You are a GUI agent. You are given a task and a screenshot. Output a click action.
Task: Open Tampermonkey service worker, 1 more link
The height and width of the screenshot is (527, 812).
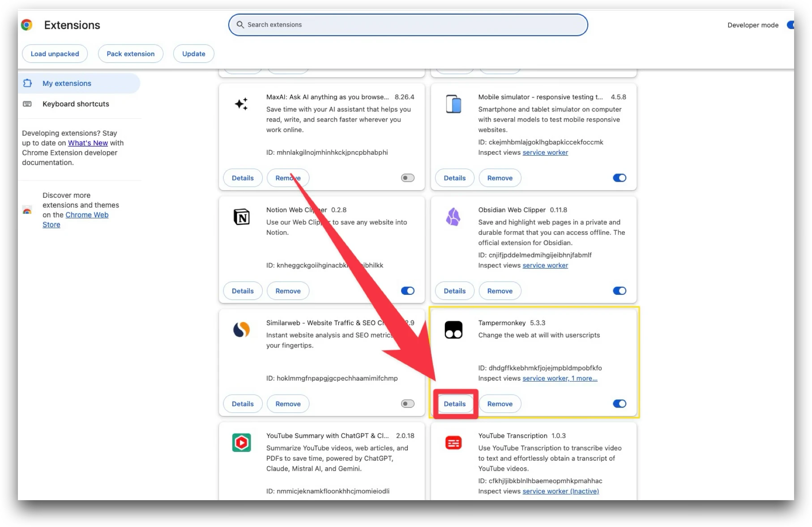click(x=560, y=378)
